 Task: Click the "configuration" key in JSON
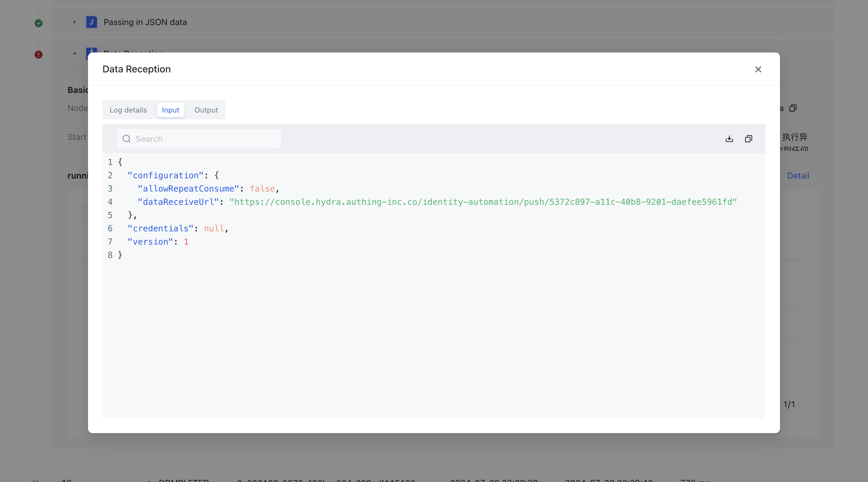pos(165,175)
